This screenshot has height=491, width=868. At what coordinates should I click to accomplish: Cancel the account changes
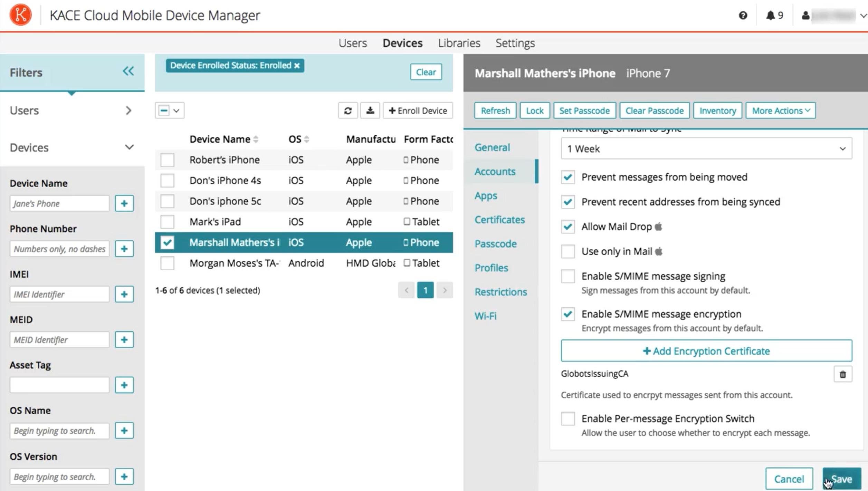[789, 479]
